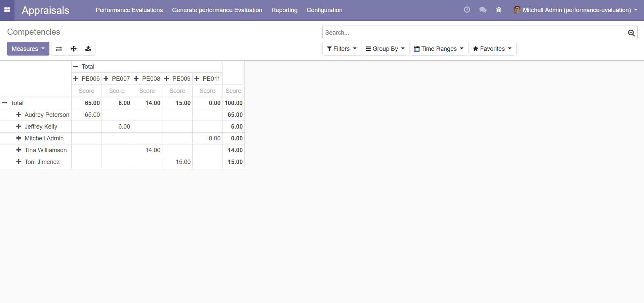644x303 pixels.
Task: Click into the Search input field
Action: (x=474, y=33)
